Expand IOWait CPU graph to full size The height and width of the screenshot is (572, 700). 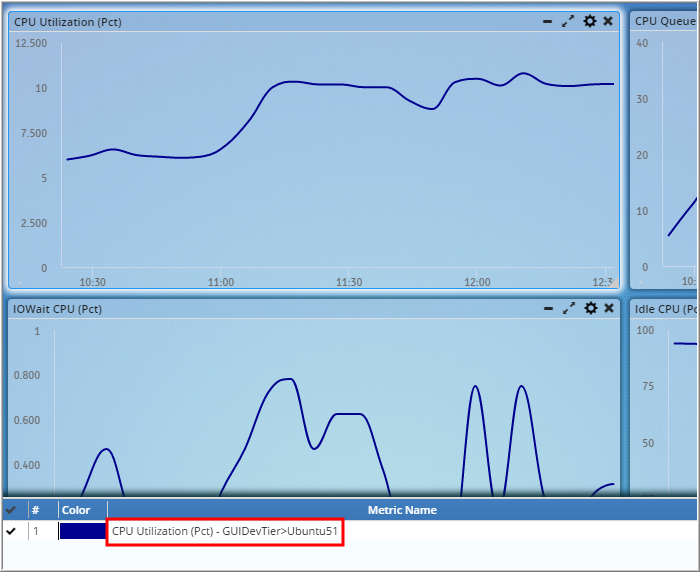pos(568,308)
